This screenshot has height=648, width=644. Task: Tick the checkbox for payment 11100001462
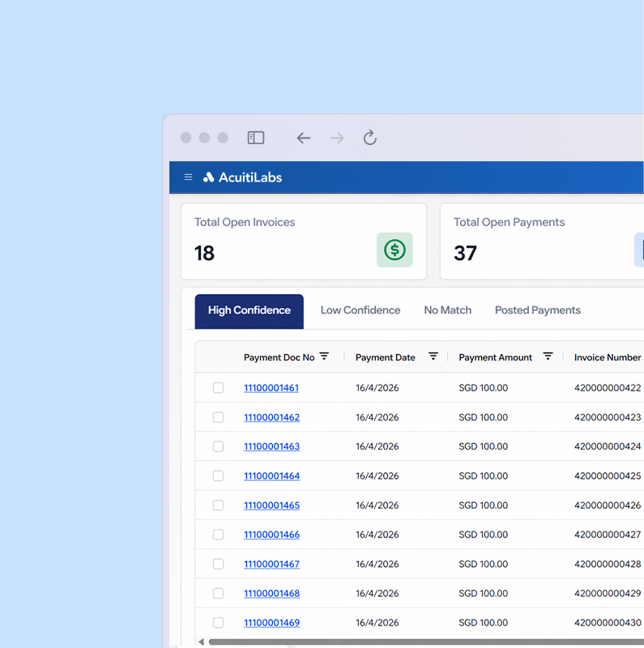point(218,417)
